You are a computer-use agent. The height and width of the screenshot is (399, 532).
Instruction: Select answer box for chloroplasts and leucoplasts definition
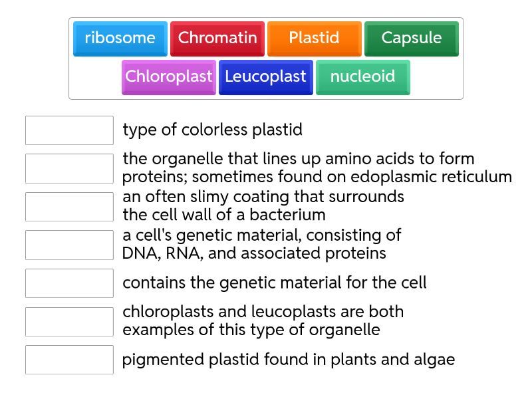coord(69,321)
